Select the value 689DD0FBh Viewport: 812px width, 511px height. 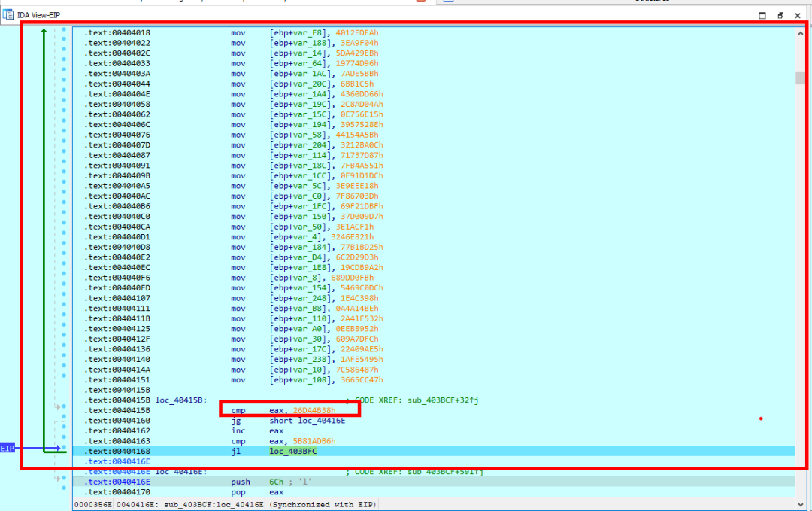352,278
